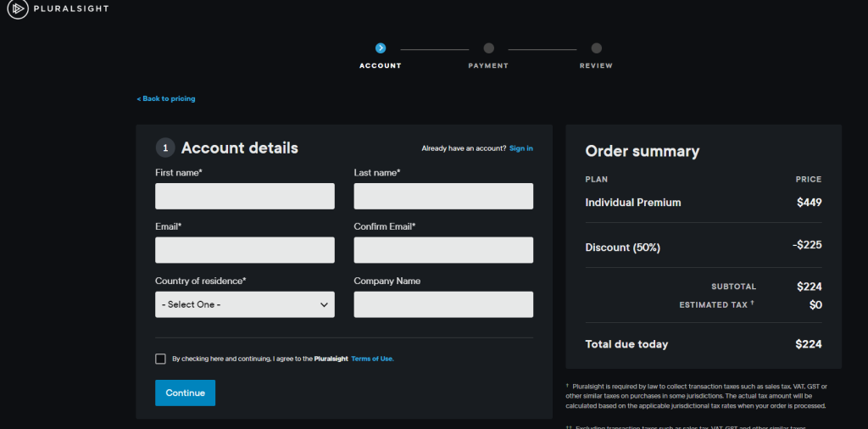This screenshot has height=429, width=868.
Task: Click the dropdown chevron in Country of residence
Action: click(x=325, y=304)
